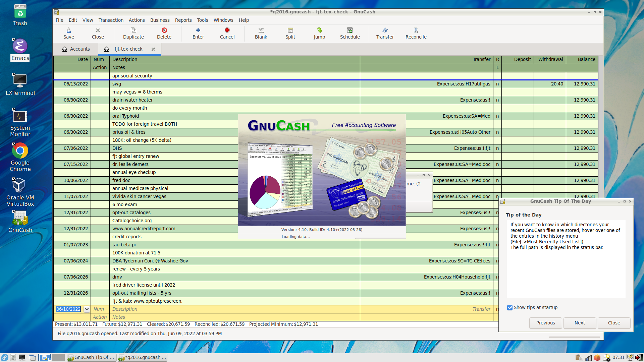The width and height of the screenshot is (644, 362).
Task: Open the Business menu
Action: coord(160,20)
